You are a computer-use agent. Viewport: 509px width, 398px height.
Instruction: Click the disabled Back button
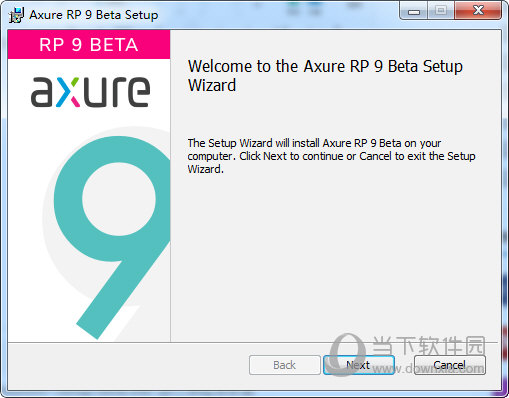tap(284, 365)
